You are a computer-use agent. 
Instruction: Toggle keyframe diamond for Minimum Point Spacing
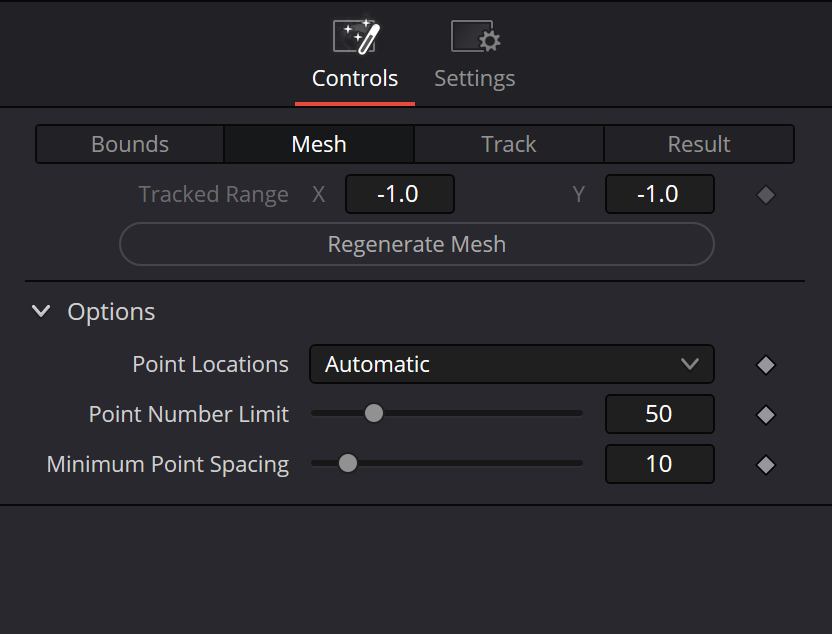coord(766,465)
